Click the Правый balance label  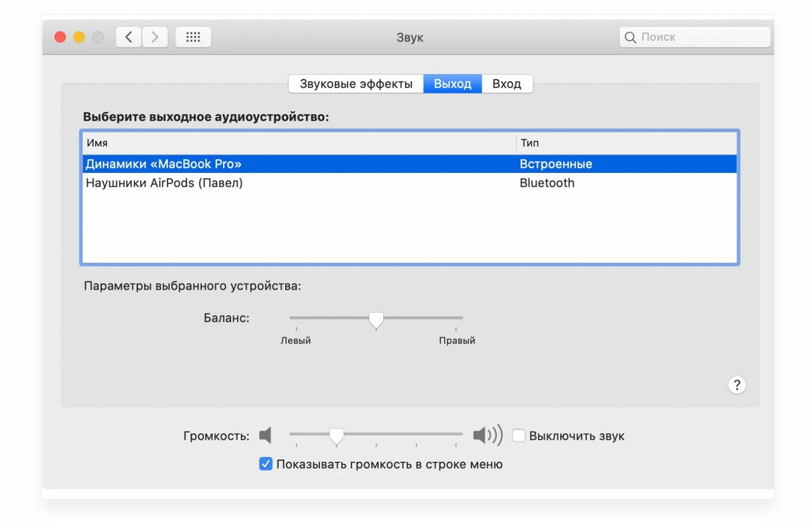457,340
